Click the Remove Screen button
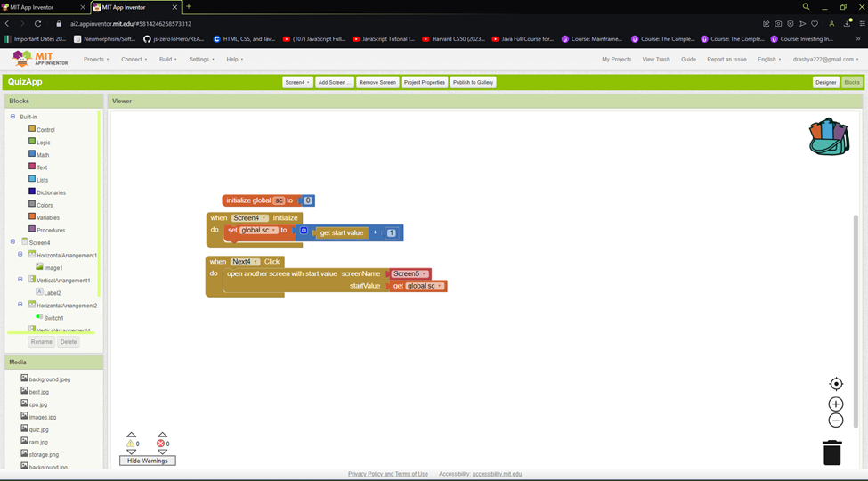The height and width of the screenshot is (481, 868). click(377, 82)
